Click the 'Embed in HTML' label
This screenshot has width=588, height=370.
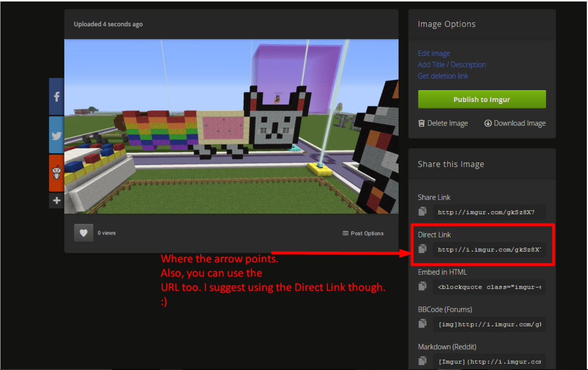(442, 272)
